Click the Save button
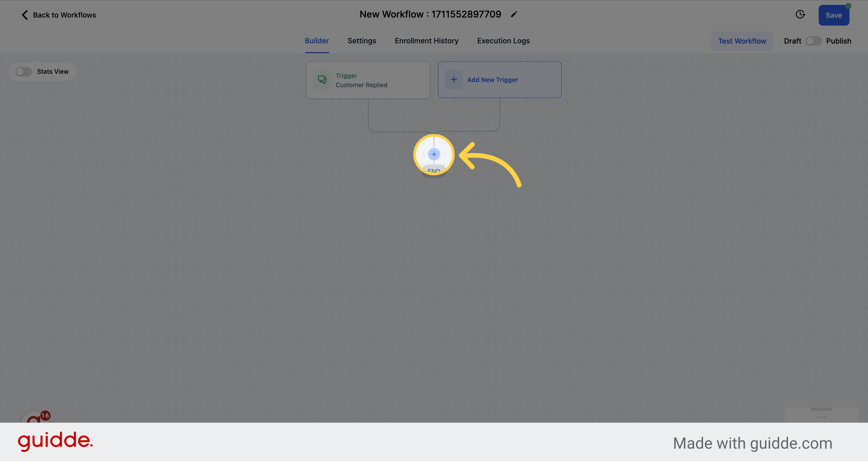Image resolution: width=868 pixels, height=461 pixels. (834, 14)
